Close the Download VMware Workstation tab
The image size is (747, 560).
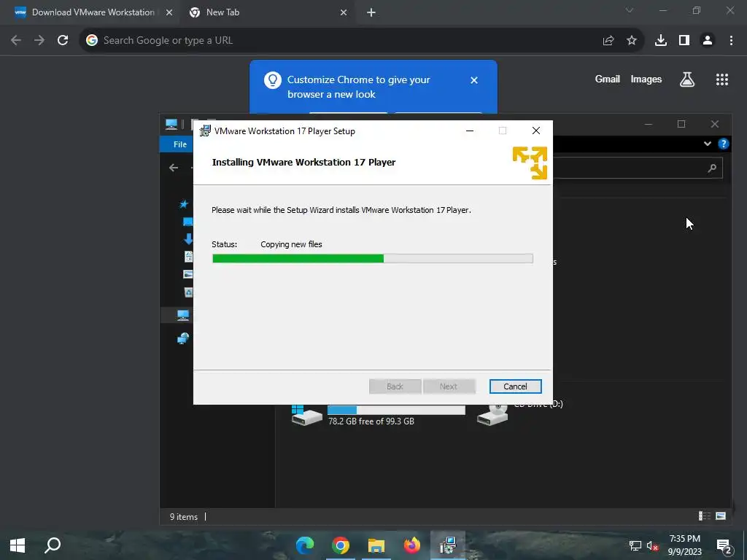pos(169,13)
